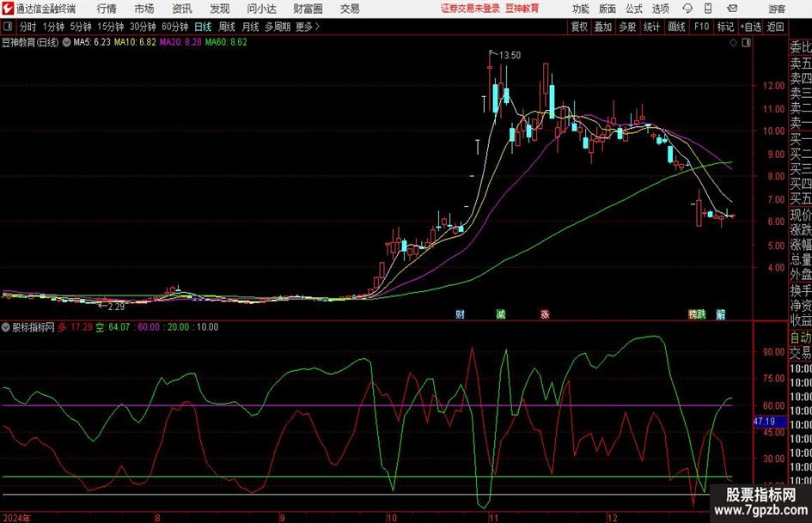Click the red 豆神教育 title link
This screenshot has height=523, width=812.
click(x=522, y=9)
